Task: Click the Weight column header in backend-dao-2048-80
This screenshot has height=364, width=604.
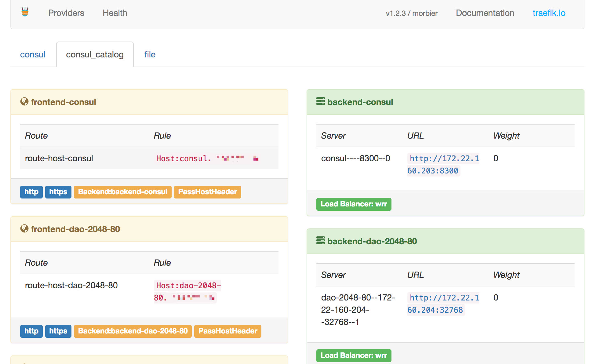Action: click(x=506, y=275)
